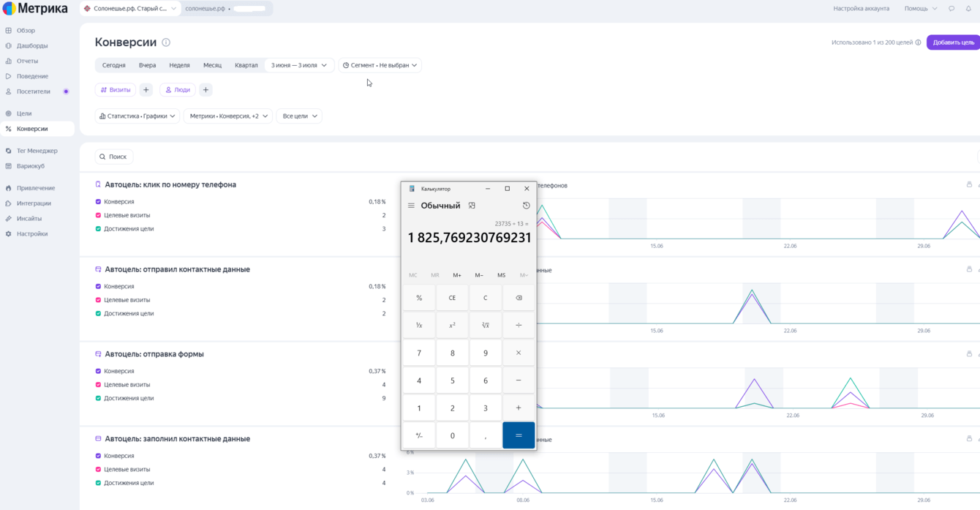Open the date range dropdown 3 июня — 3 июля
Screen dimensions: 980x510
click(299, 65)
